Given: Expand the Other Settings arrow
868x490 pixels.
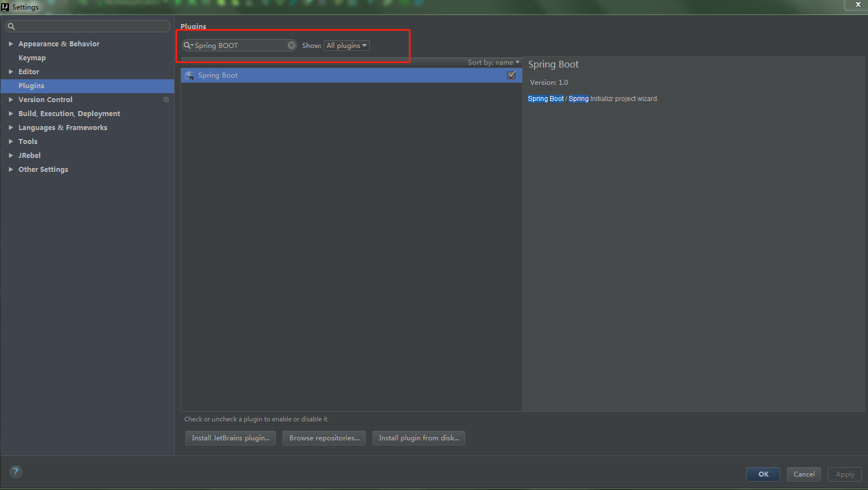Looking at the screenshot, I should pyautogui.click(x=11, y=169).
